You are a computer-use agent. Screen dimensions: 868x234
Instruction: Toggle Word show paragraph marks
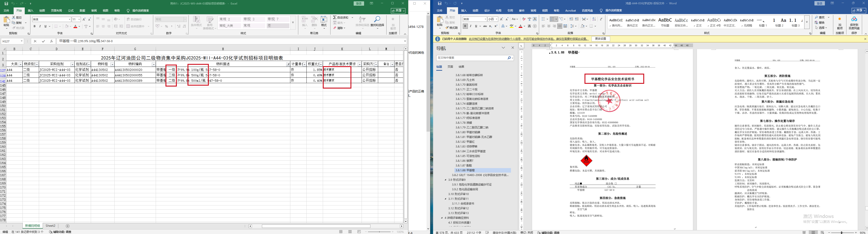[x=601, y=19]
